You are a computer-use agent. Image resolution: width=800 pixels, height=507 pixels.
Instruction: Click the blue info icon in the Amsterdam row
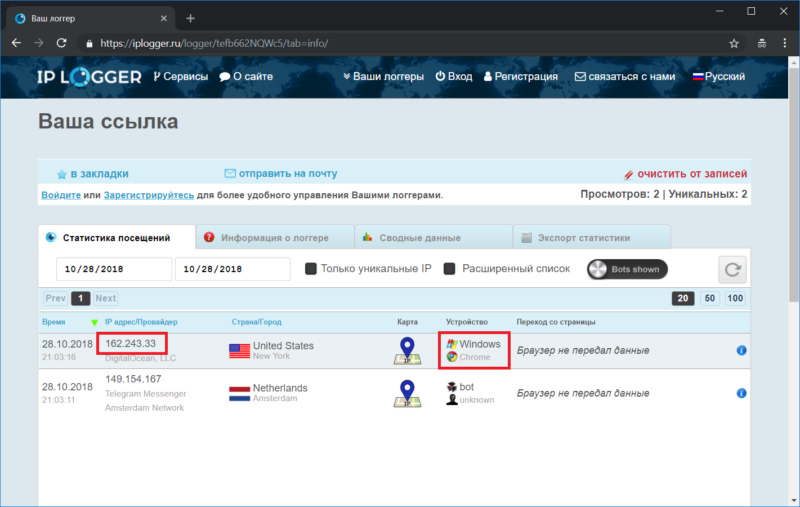(x=742, y=394)
